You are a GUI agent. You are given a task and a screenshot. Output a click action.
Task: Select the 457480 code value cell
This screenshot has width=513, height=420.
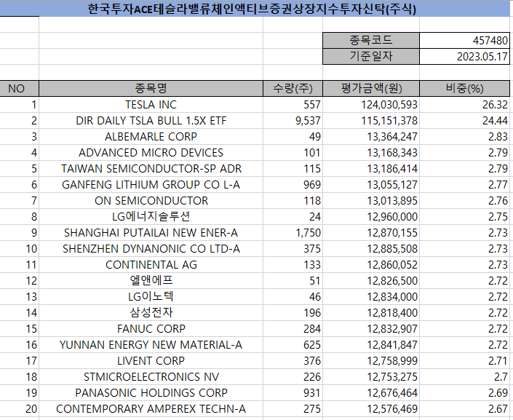point(464,41)
